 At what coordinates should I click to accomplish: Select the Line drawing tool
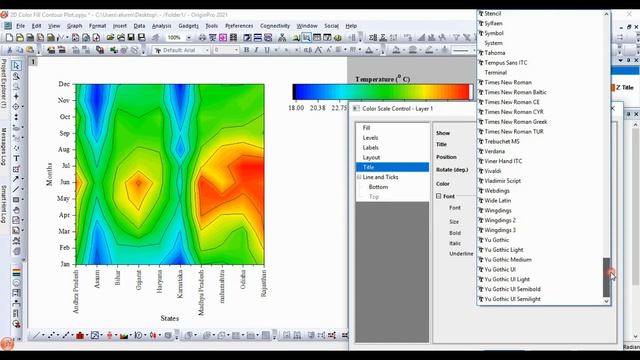coord(16,189)
